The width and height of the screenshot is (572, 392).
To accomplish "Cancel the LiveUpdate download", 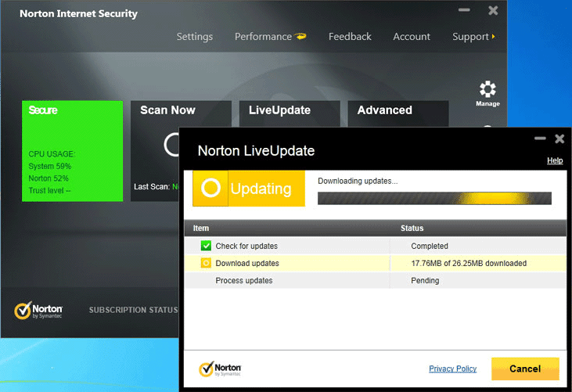I will pyautogui.click(x=525, y=369).
